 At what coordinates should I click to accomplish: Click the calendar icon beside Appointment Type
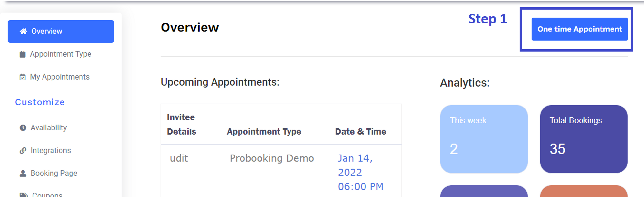point(23,54)
